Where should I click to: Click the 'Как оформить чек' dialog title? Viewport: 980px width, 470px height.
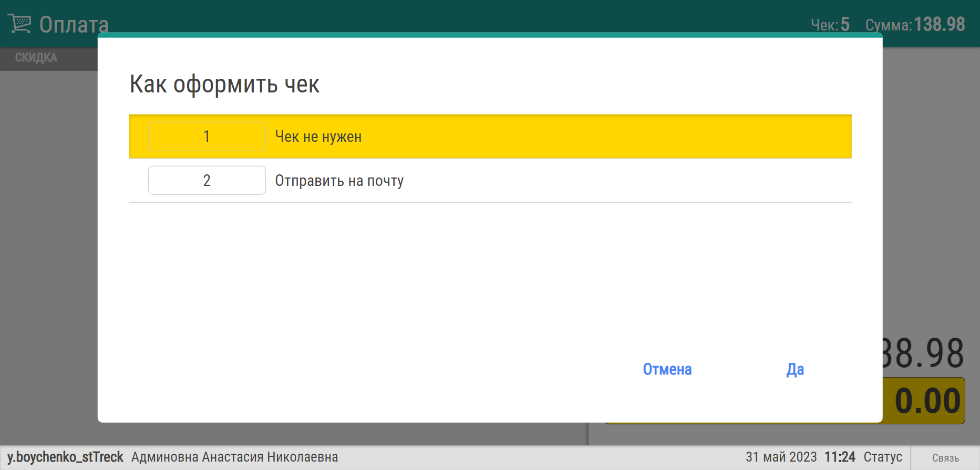coord(224,84)
